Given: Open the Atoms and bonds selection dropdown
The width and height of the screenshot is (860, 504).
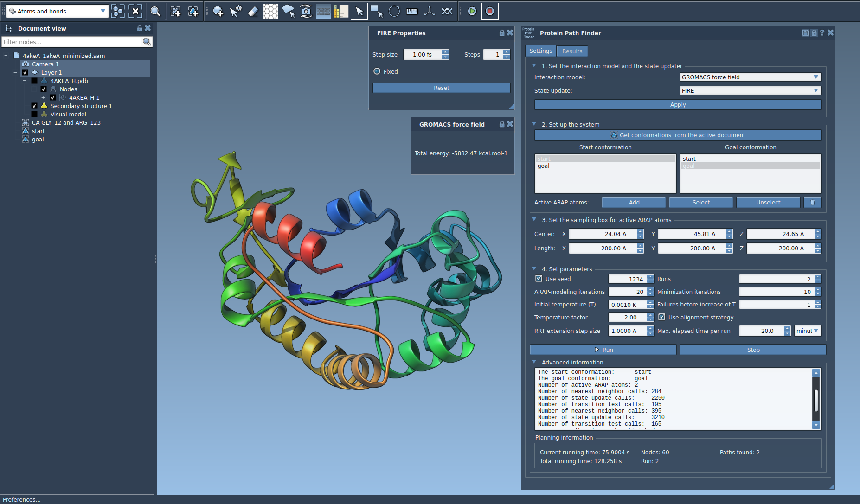Looking at the screenshot, I should tap(58, 11).
